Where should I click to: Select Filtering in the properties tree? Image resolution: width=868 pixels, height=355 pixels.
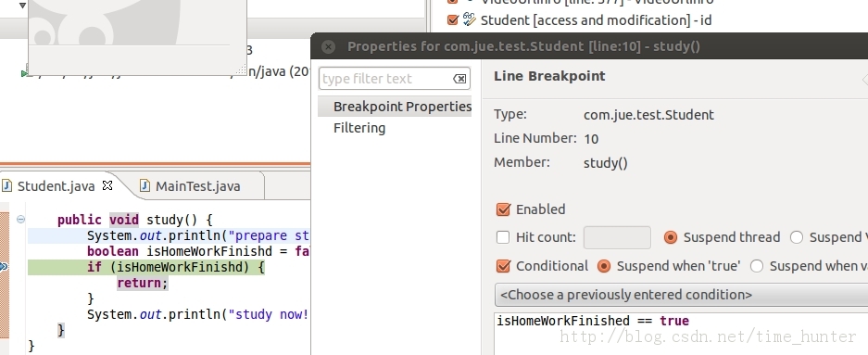click(359, 128)
